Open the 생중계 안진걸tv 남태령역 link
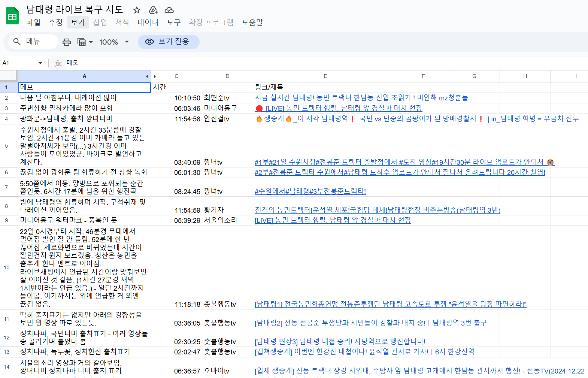Screen dimensions: 588x378 (416, 119)
